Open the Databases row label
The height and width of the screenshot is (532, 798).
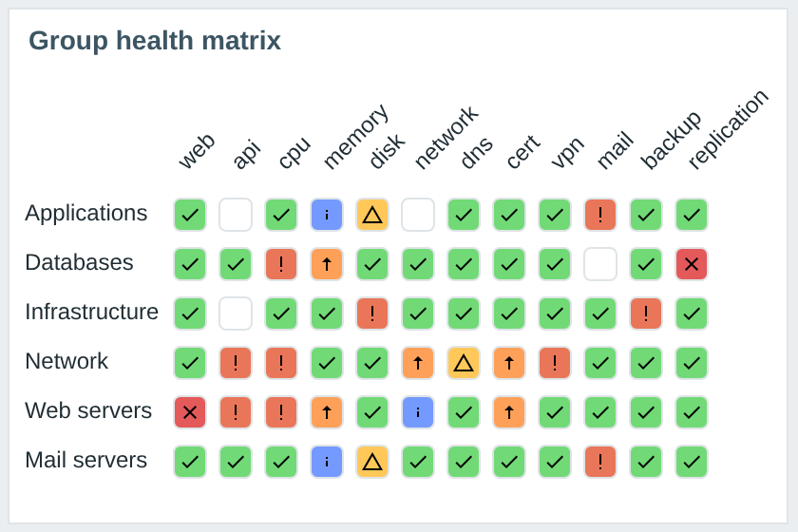tap(80, 263)
